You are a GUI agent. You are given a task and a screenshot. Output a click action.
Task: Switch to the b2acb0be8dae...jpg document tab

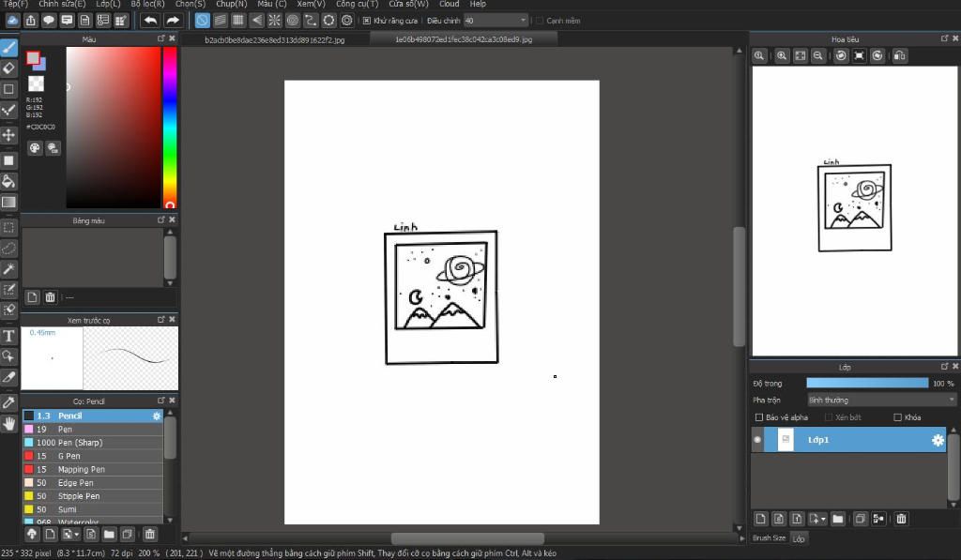pos(275,39)
